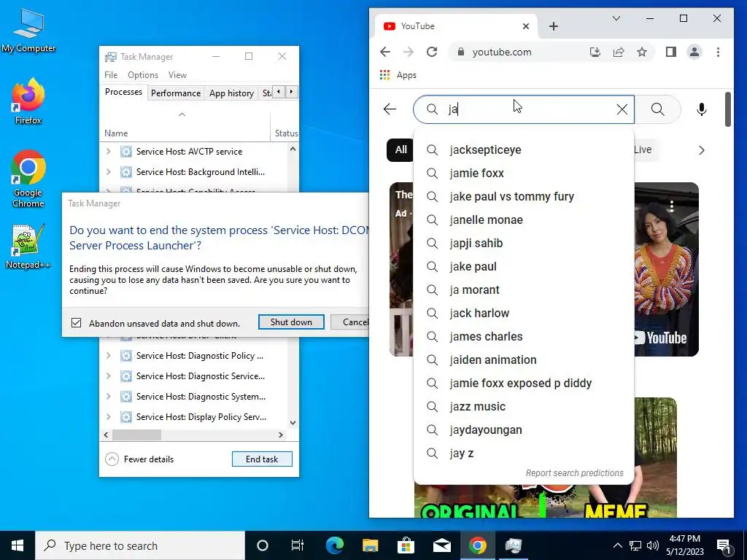Open Microsoft Store from taskbar
Viewport: 747px width, 560px height.
coord(406,545)
